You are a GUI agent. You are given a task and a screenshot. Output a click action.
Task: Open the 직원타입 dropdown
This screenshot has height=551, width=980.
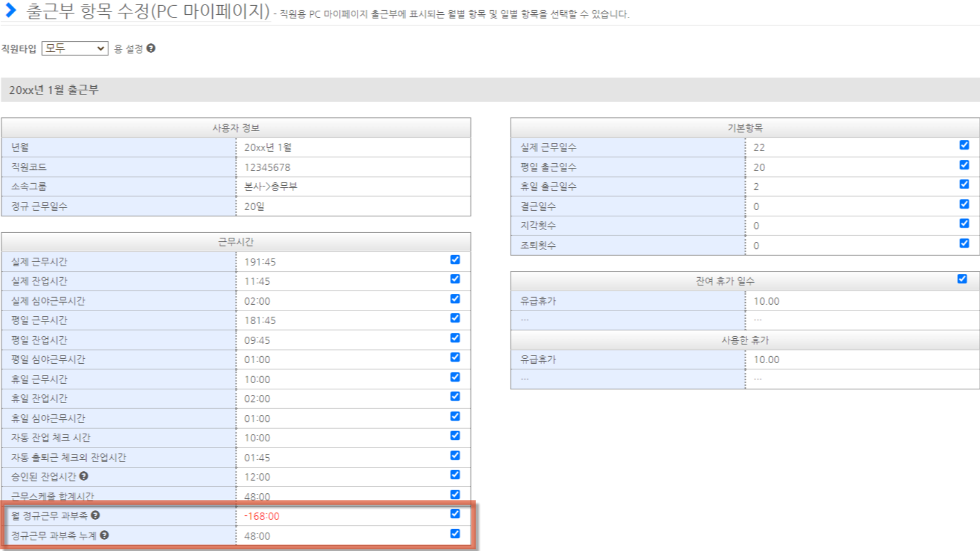(x=75, y=48)
